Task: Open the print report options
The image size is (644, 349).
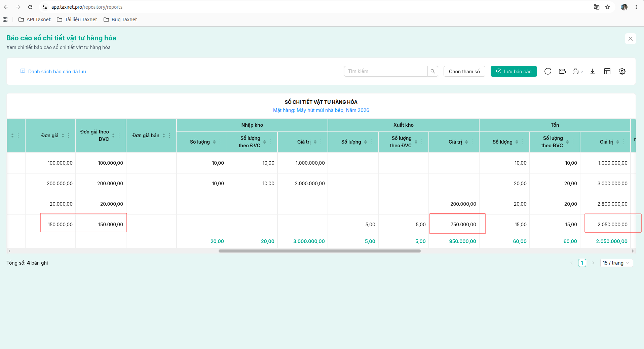Action: [577, 71]
